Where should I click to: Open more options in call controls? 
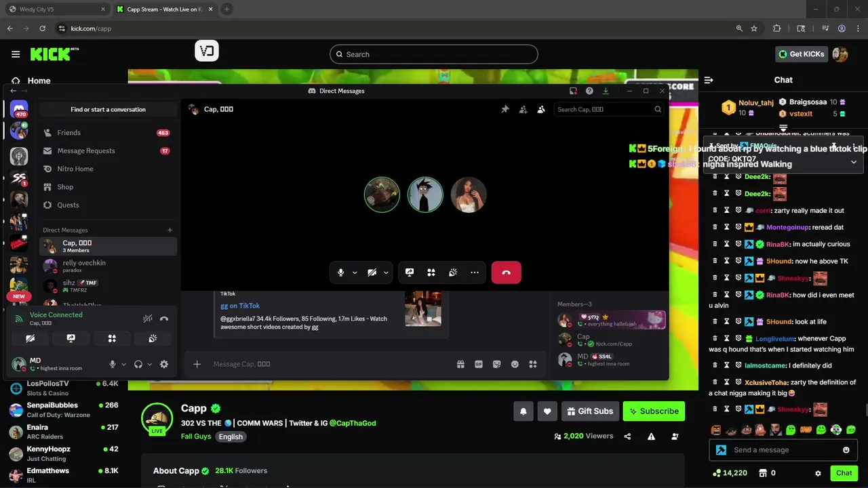tap(475, 272)
